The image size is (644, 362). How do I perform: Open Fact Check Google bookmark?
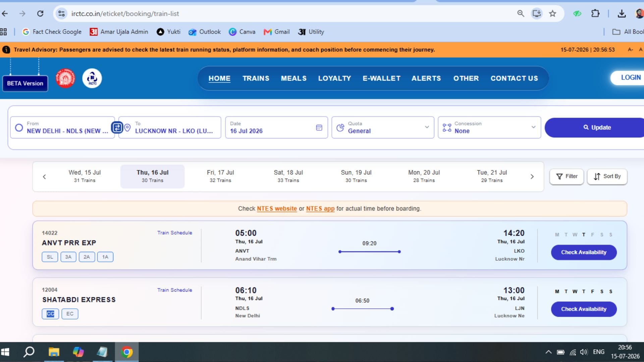[x=52, y=32]
